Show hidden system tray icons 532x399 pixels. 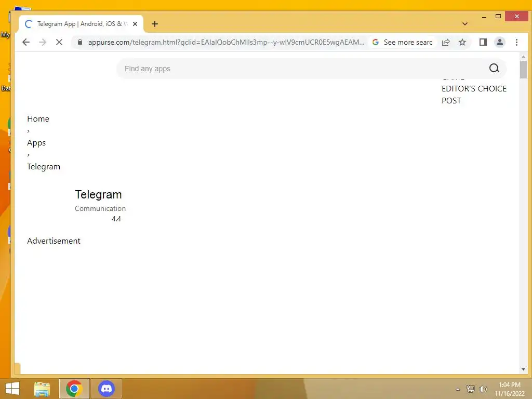(x=458, y=389)
